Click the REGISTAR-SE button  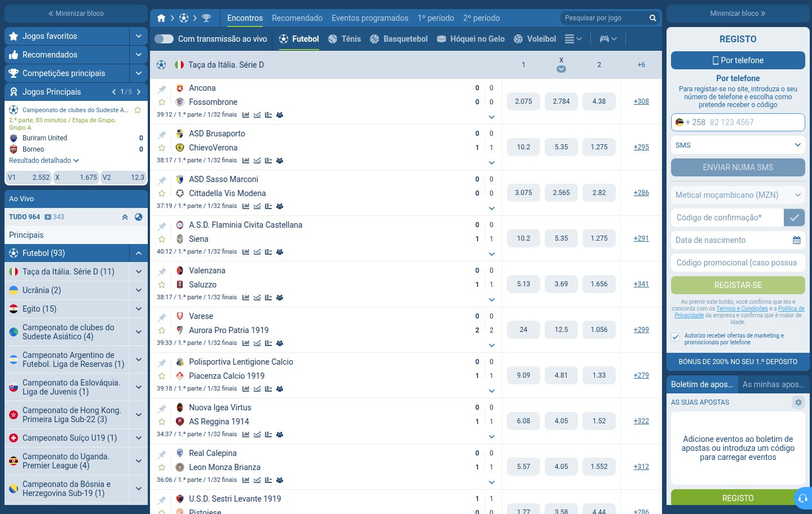pos(738,285)
